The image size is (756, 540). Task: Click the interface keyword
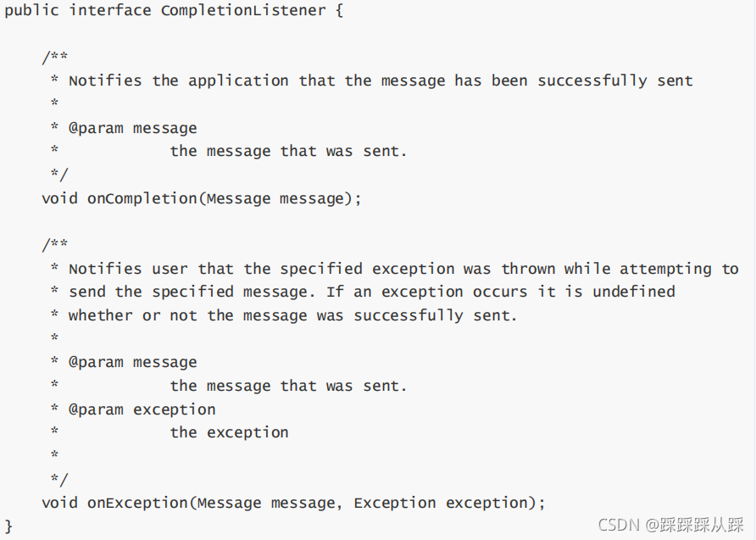(110, 10)
